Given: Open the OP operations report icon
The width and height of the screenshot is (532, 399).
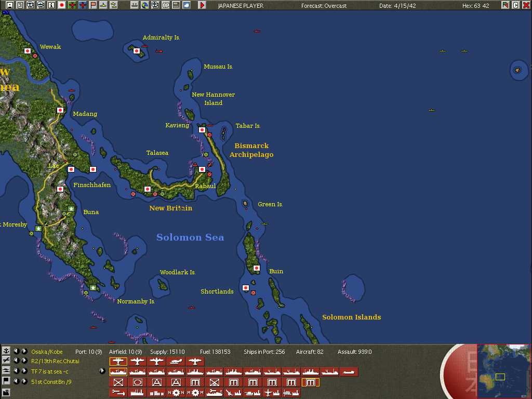Looking at the screenshot, I should click(166, 5).
